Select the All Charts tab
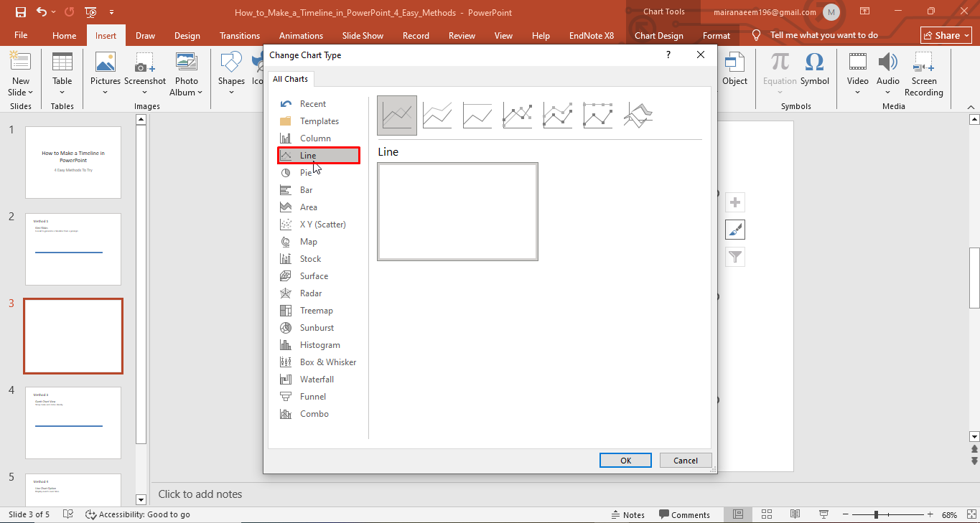This screenshot has width=980, height=523. pos(291,79)
